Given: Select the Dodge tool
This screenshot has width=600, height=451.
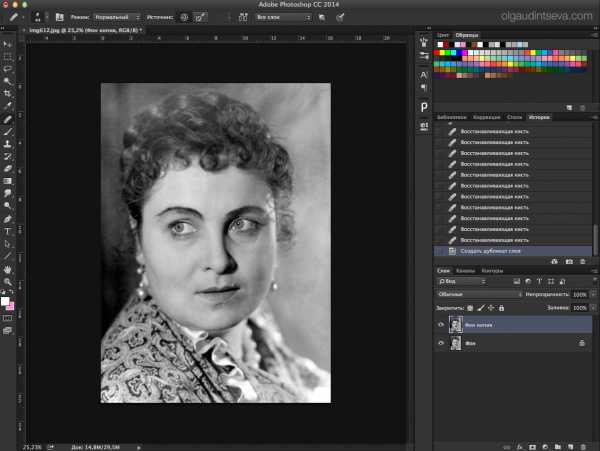Looking at the screenshot, I should tap(7, 206).
